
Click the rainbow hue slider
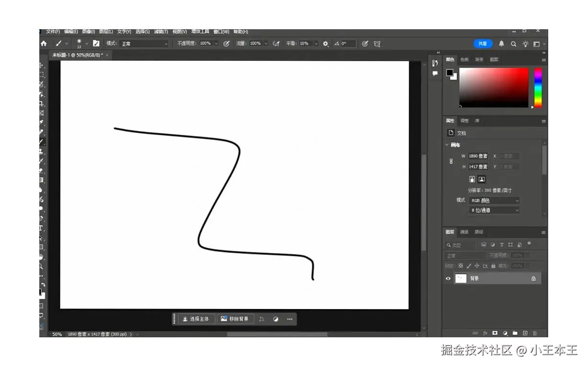(538, 87)
